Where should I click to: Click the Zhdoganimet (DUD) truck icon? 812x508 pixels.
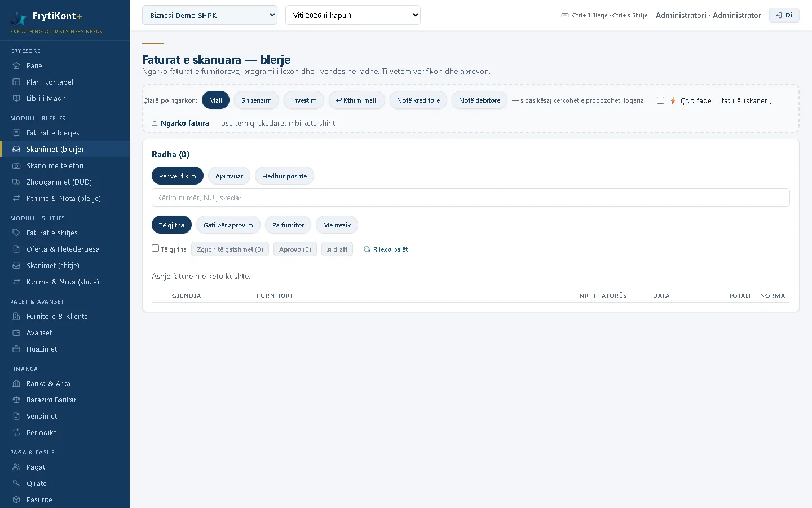coord(16,182)
